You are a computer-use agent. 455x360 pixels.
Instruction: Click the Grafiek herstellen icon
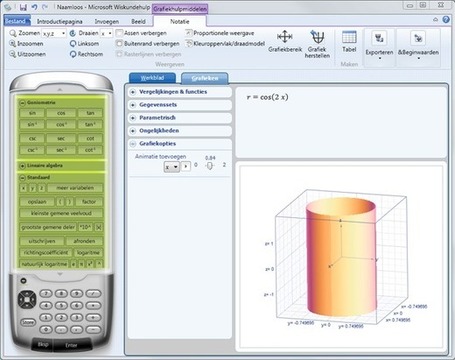tap(317, 37)
